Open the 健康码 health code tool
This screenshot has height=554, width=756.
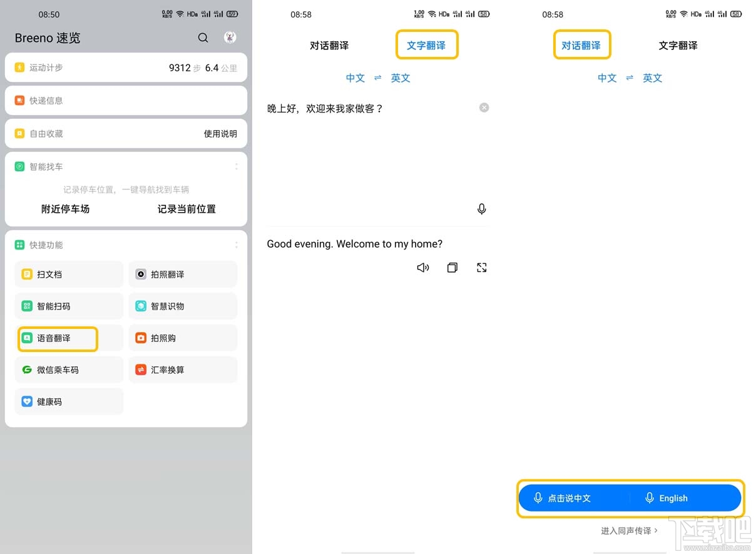68,401
